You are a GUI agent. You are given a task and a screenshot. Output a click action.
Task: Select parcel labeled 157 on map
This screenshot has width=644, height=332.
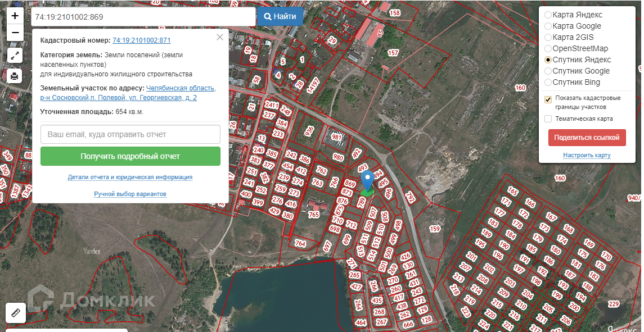point(393,53)
